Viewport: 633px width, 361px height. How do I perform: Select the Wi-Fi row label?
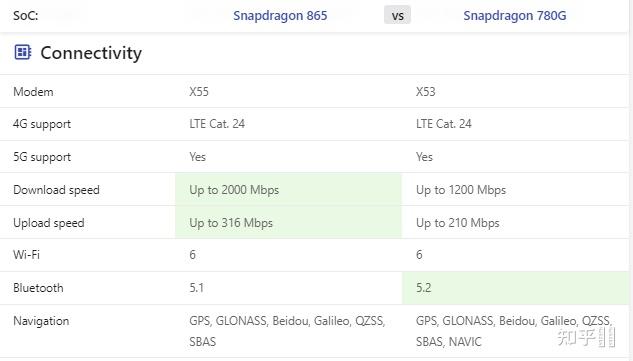click(x=26, y=255)
